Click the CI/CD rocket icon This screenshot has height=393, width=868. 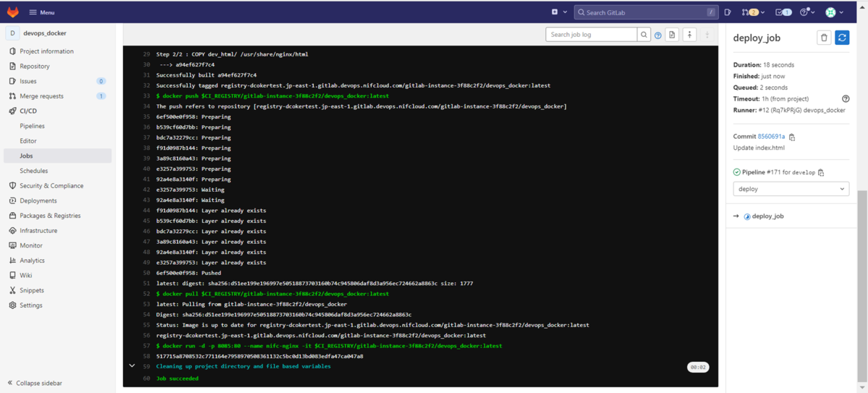(x=12, y=111)
